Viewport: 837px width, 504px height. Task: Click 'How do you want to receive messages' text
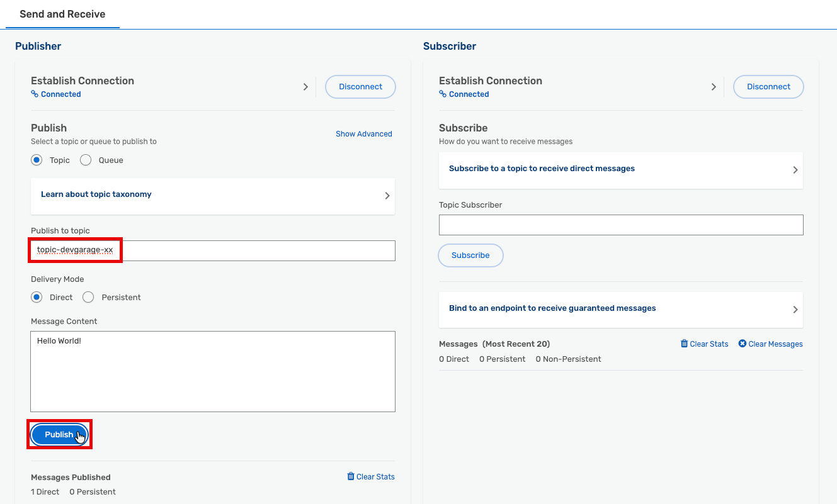coord(506,142)
